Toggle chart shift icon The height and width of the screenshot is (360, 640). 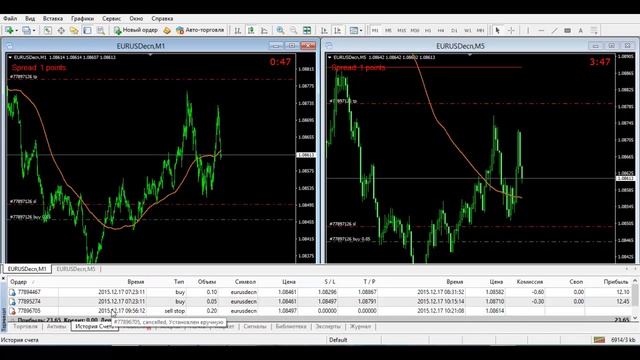337,30
